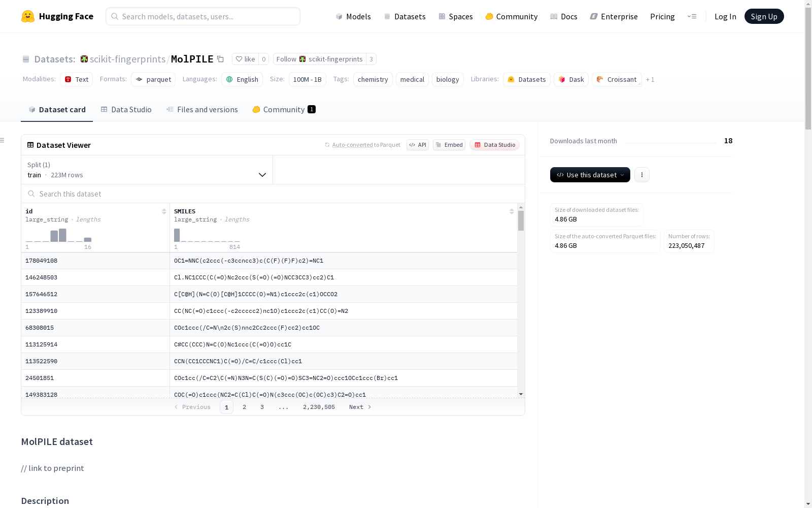Viewport: 812px width, 508px height.
Task: Switch to the Dataset card tab
Action: point(57,109)
